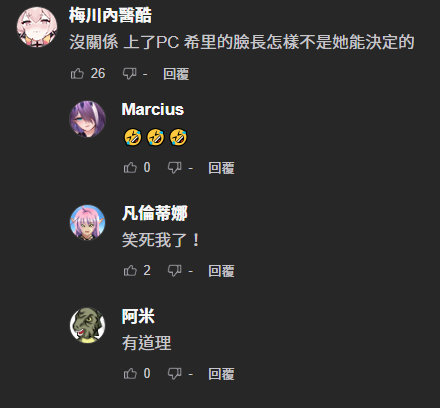Screen dimensions: 440x408
Task: Like 凡倫蒂娜's reply 笑死我了
Action: click(x=130, y=270)
